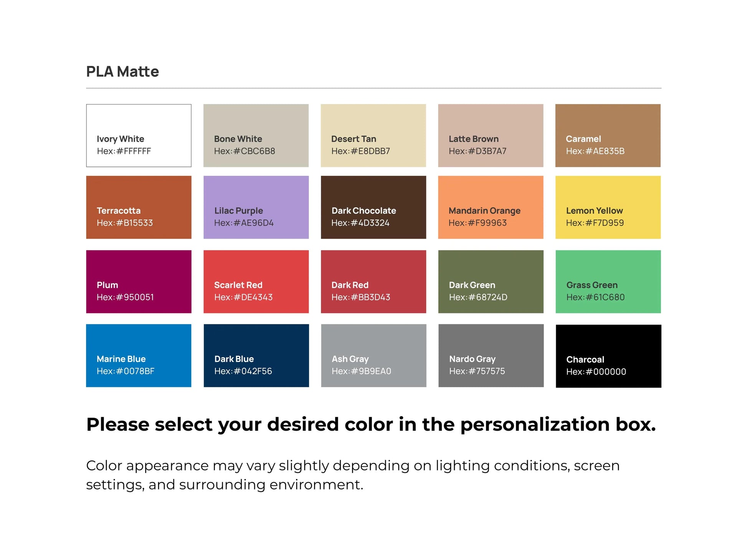Select the Plum color swatch
The image size is (747, 560).
(139, 282)
